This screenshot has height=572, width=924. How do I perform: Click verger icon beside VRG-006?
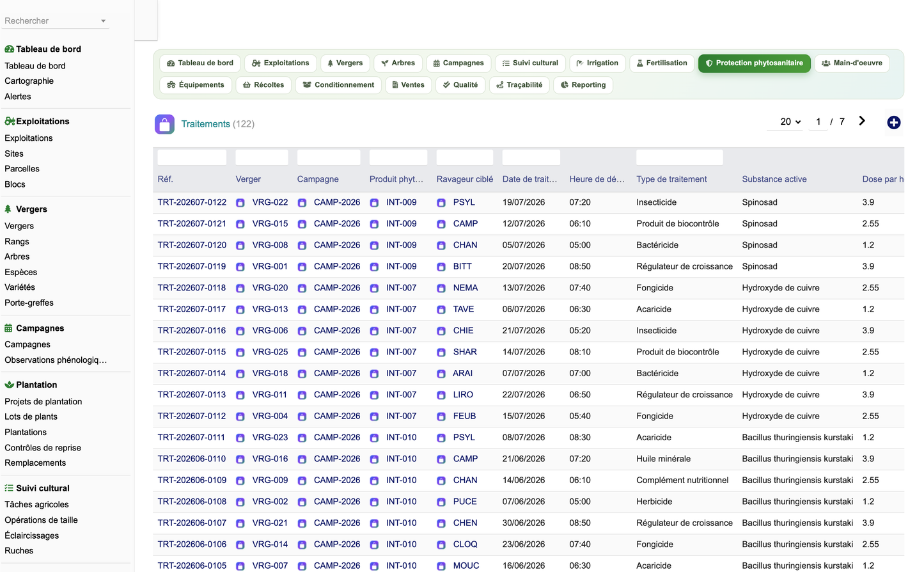pos(240,331)
